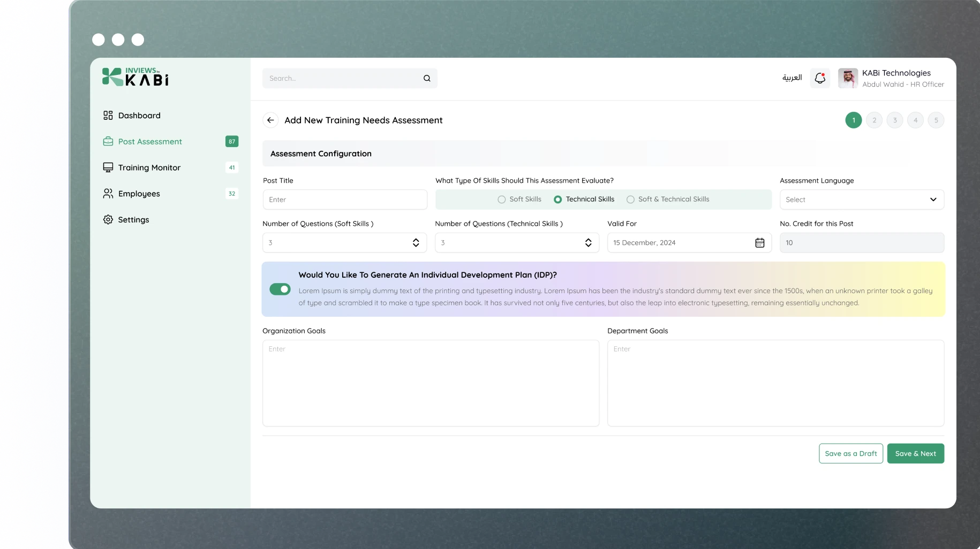Jump to step 3 indicator
Image resolution: width=980 pixels, height=549 pixels.
point(895,120)
